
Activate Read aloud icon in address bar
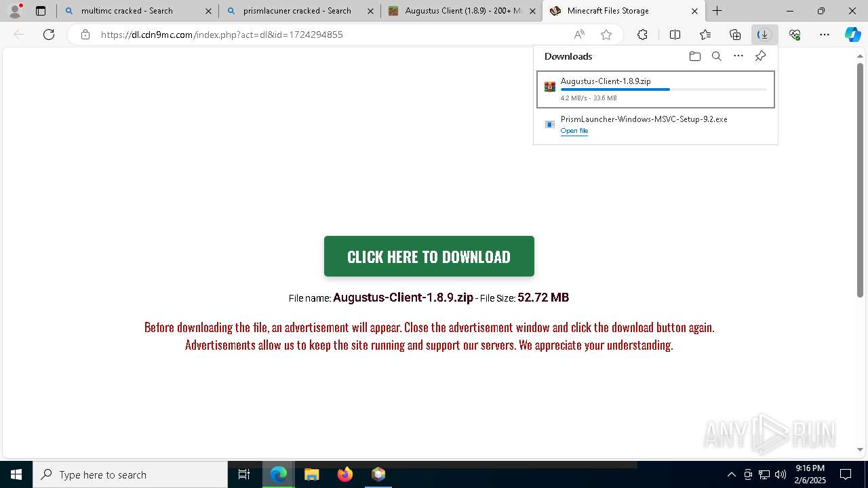(x=579, y=35)
